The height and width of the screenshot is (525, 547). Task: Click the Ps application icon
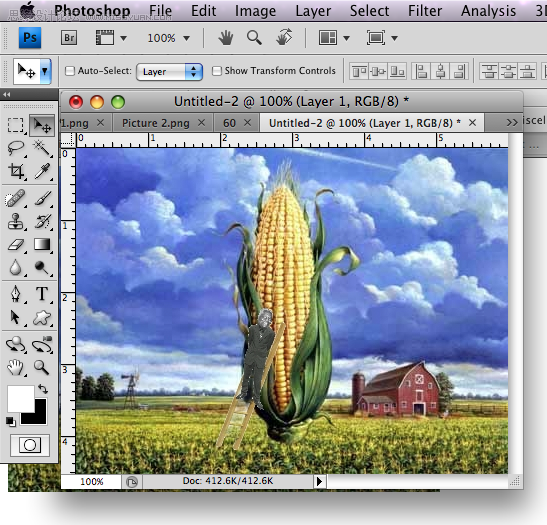(x=30, y=38)
